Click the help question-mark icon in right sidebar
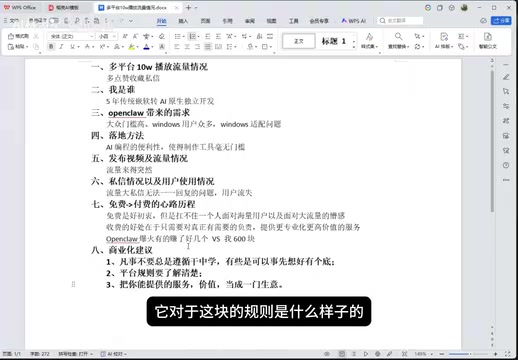Image resolution: width=518 pixels, height=360 pixels. tap(506, 165)
